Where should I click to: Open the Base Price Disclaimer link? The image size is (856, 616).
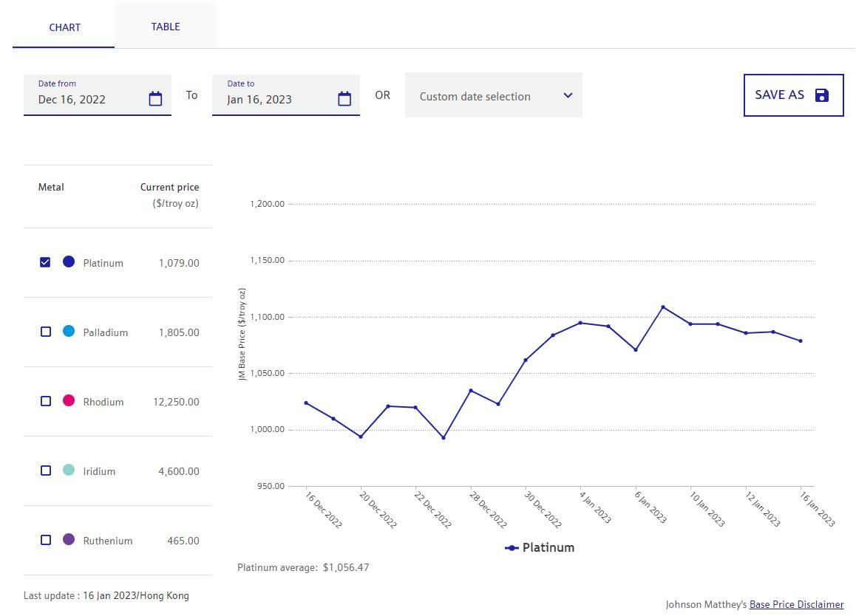(x=796, y=604)
